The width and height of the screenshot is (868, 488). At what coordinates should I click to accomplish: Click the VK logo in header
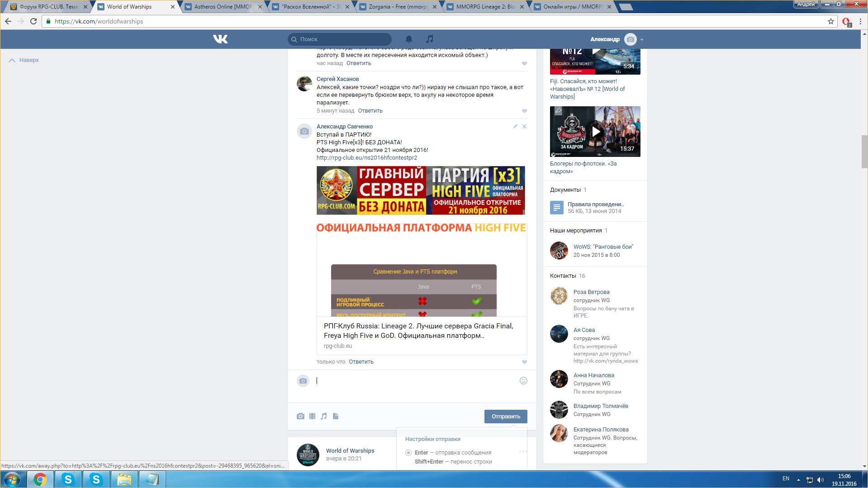coord(220,39)
